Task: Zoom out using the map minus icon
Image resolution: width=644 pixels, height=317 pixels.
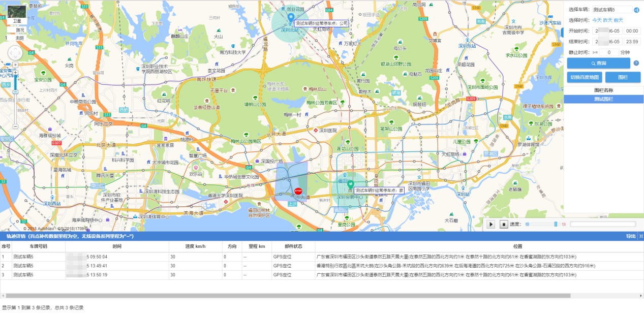Action: click(15, 92)
